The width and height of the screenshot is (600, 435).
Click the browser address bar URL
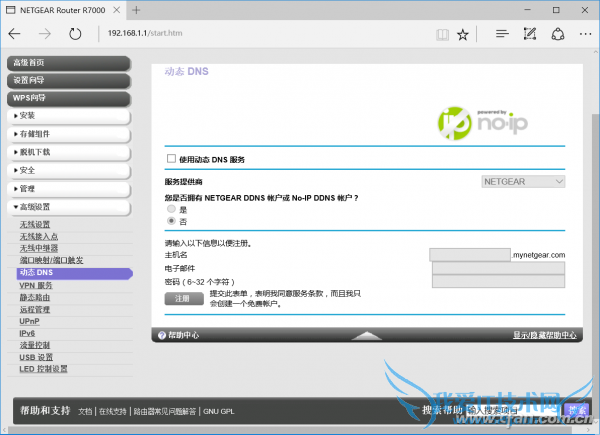coord(145,33)
